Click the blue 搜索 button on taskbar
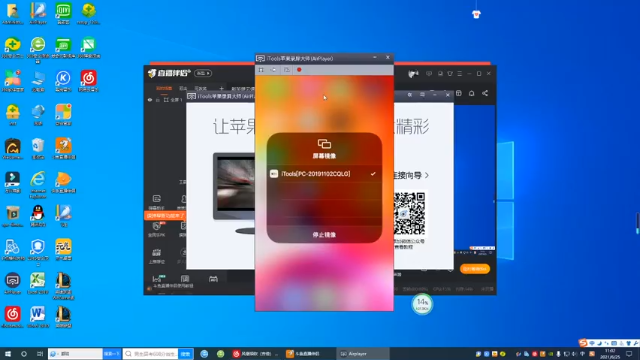Viewport: 640px width, 360px height. coord(186,353)
